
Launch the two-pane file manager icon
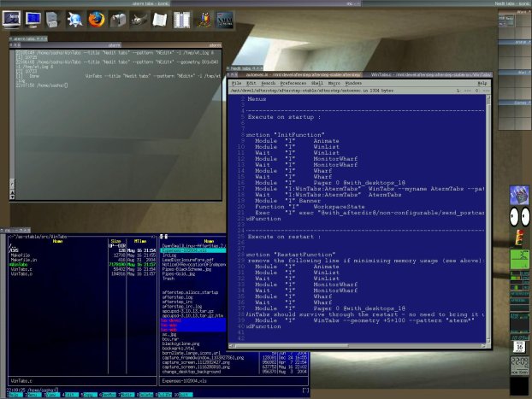pos(181,20)
